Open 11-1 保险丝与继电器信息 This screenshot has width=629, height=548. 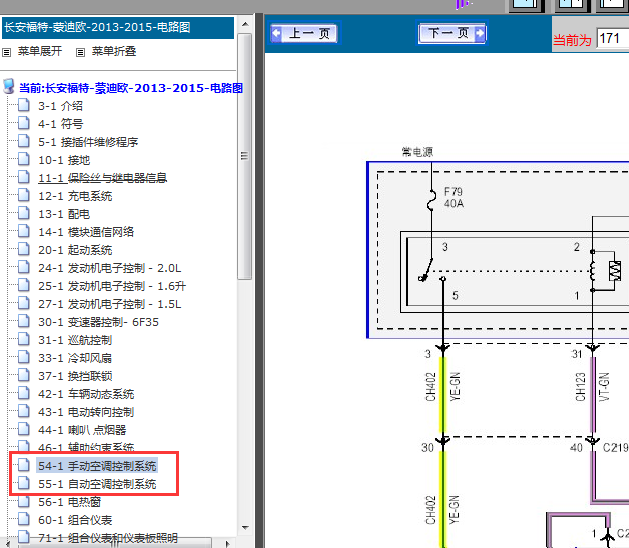pyautogui.click(x=102, y=178)
